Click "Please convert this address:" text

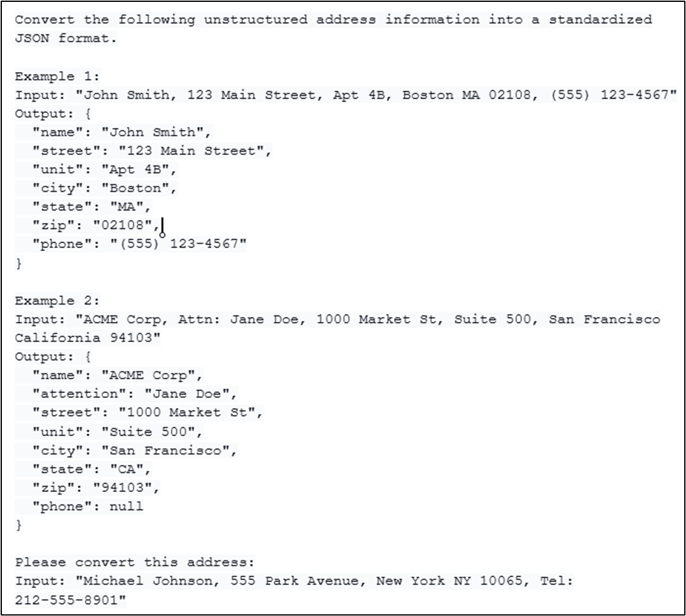(x=135, y=562)
